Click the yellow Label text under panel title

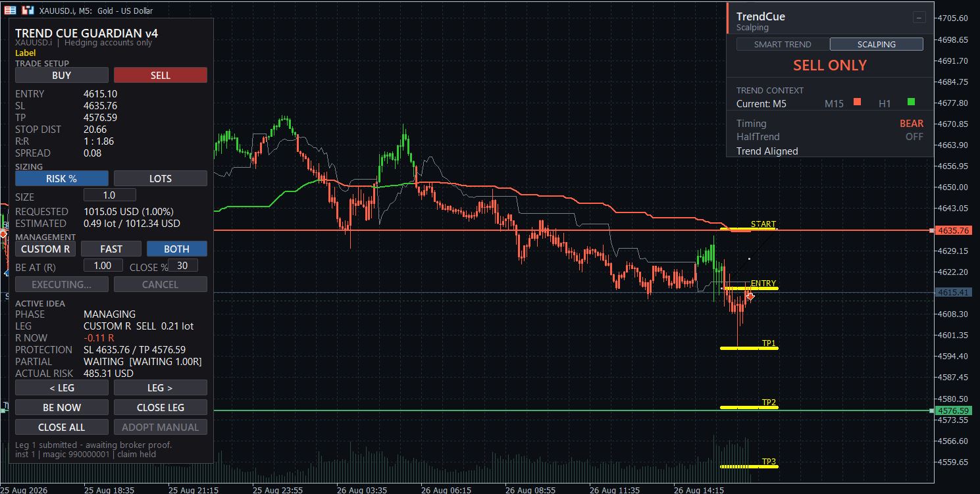(x=25, y=53)
